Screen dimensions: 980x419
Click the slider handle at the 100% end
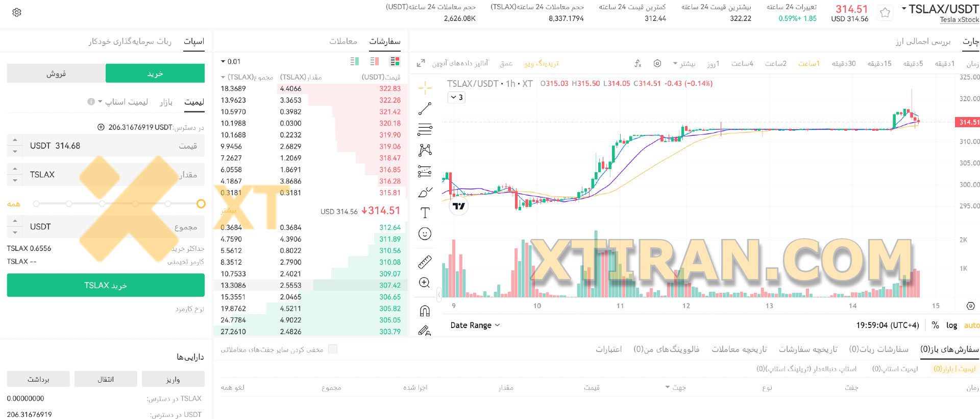pyautogui.click(x=201, y=204)
